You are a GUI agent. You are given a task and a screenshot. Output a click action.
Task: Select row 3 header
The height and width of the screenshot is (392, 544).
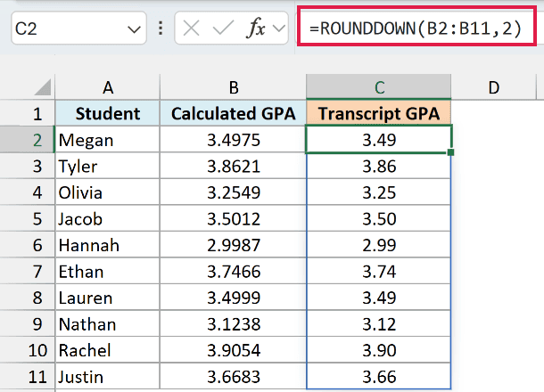click(28, 166)
